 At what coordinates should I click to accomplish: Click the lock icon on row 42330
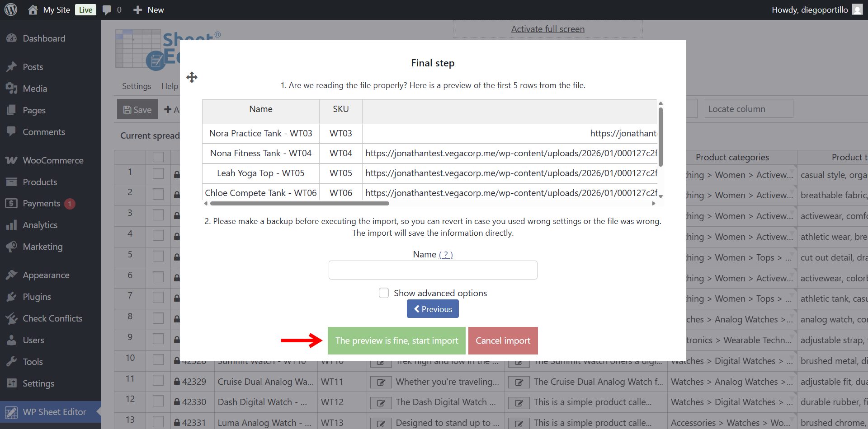(176, 402)
